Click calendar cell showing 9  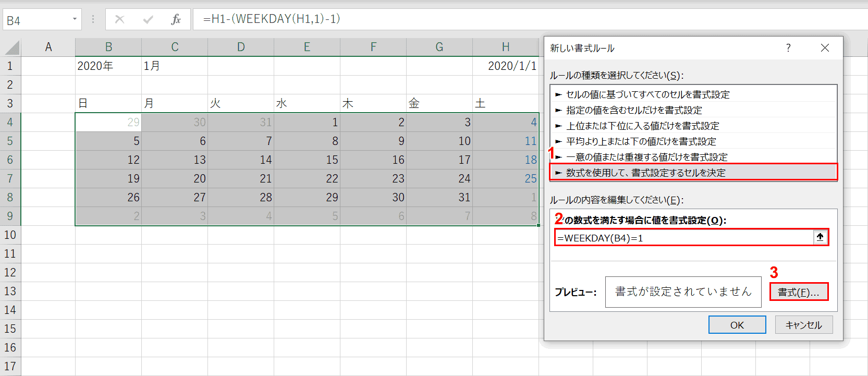373,141
